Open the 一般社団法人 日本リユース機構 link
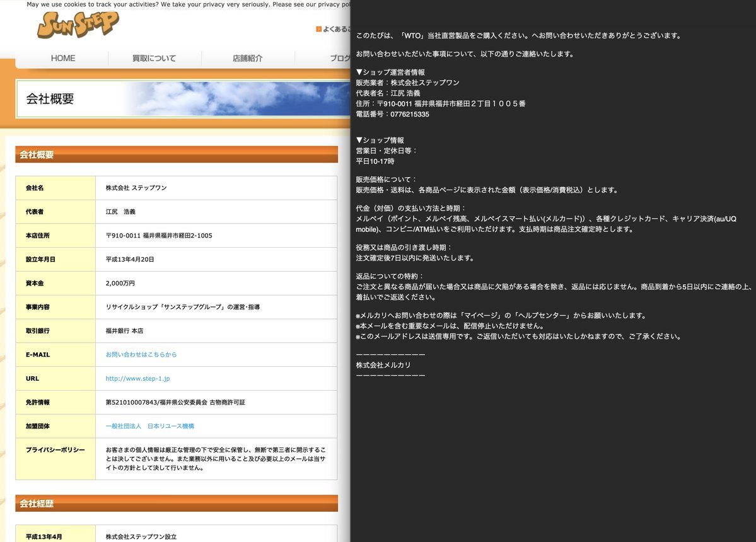The width and height of the screenshot is (756, 542). 150,427
